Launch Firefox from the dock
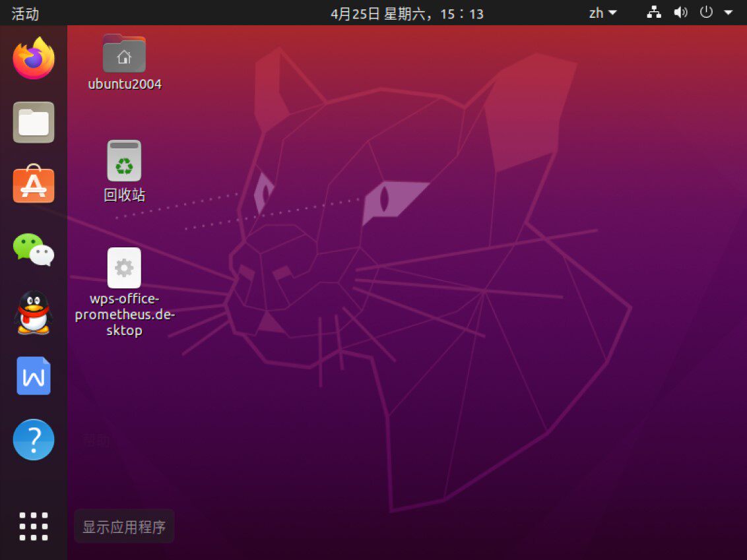 (34, 59)
